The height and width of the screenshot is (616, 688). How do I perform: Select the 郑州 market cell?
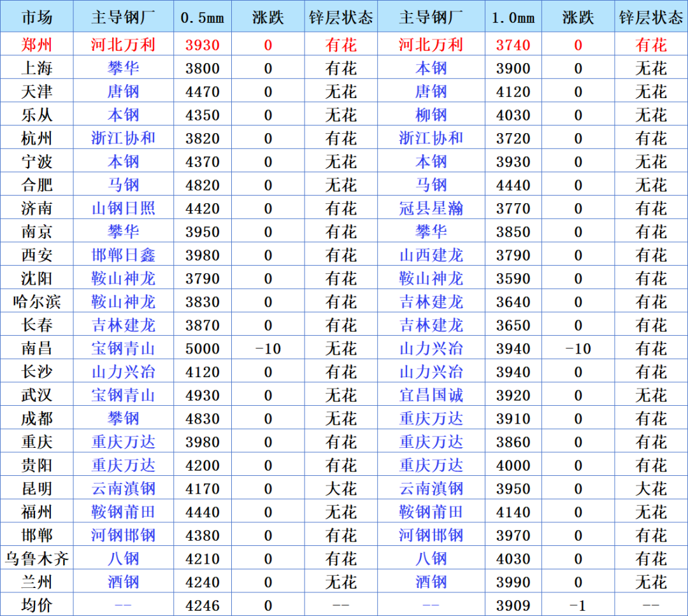(37, 45)
